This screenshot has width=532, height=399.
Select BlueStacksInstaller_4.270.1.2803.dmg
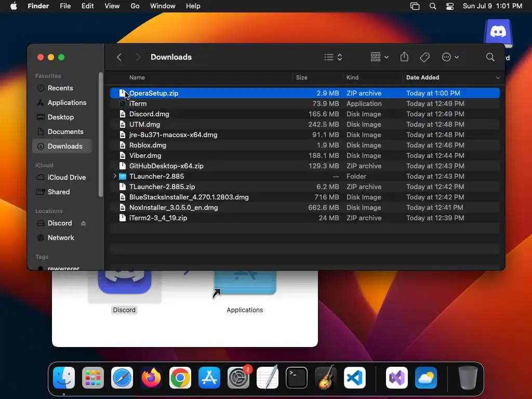[x=304, y=197]
